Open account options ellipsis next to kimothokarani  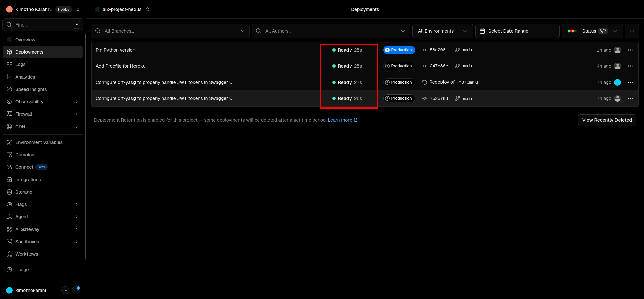point(65,290)
